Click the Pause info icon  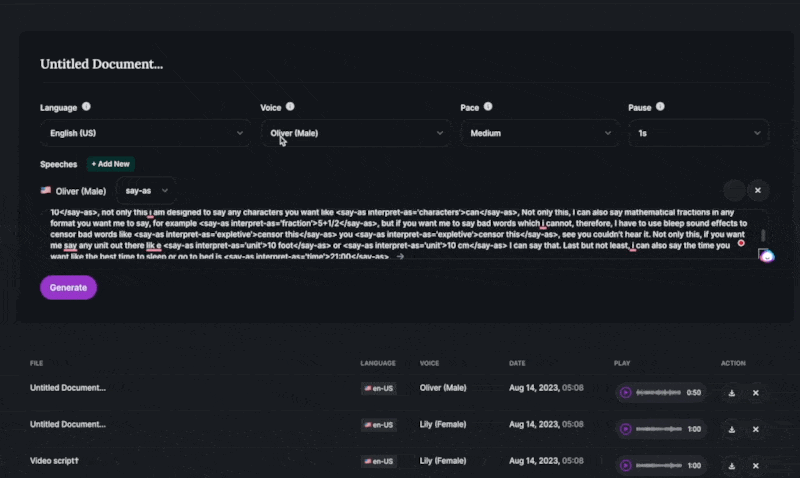660,107
